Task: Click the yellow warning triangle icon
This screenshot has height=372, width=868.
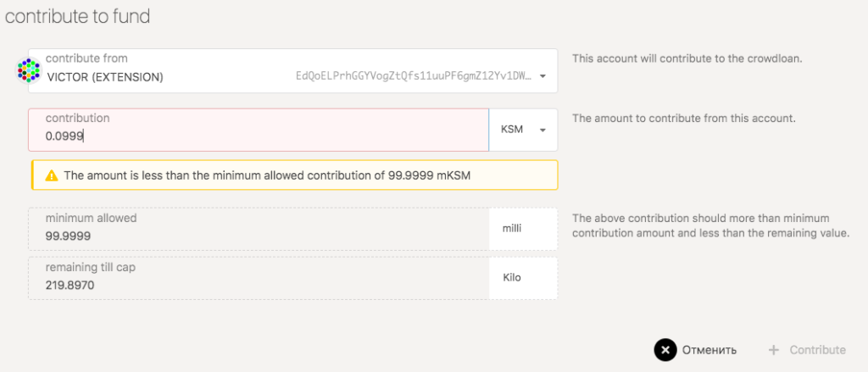Action: coord(51,175)
